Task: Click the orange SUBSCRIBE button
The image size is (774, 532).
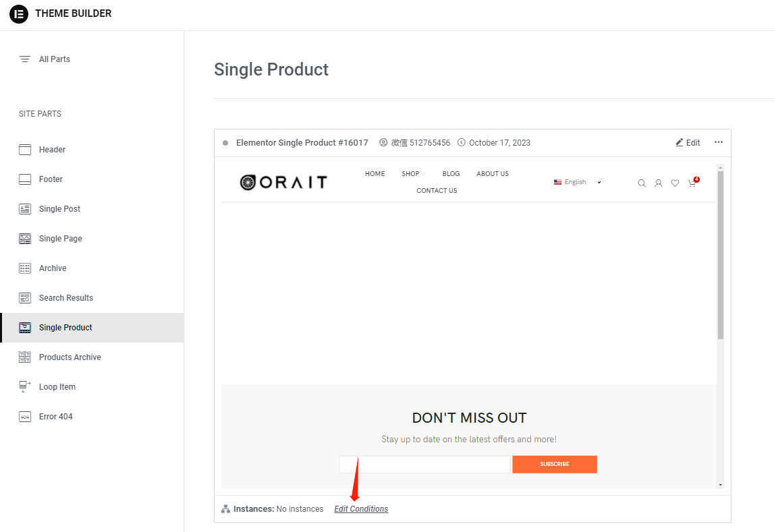Action: click(554, 464)
